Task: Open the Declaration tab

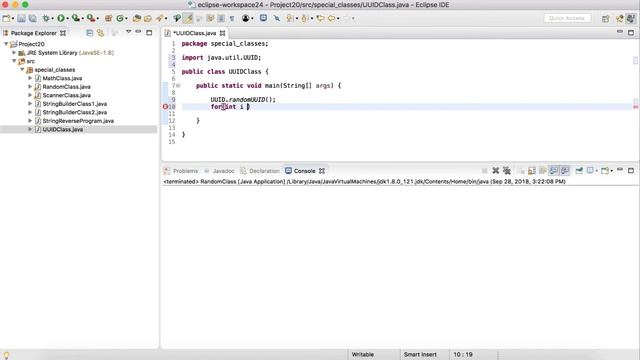Action: click(264, 171)
